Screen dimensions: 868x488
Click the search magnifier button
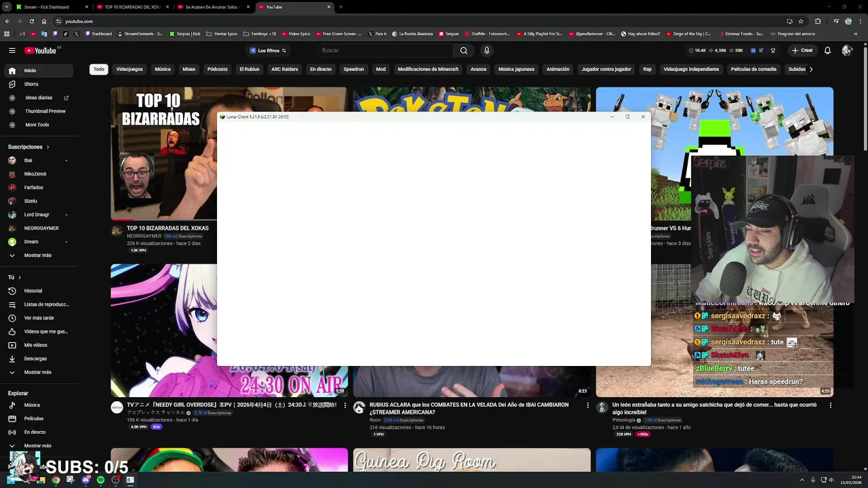(464, 50)
